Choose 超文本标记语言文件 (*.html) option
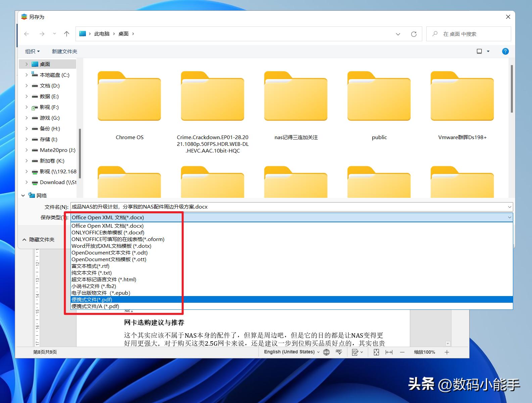 point(292,280)
